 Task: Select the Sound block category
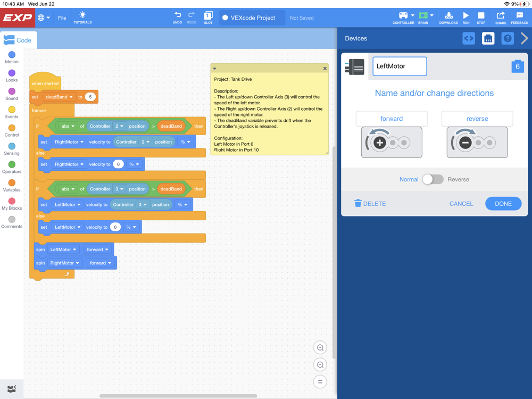click(12, 94)
